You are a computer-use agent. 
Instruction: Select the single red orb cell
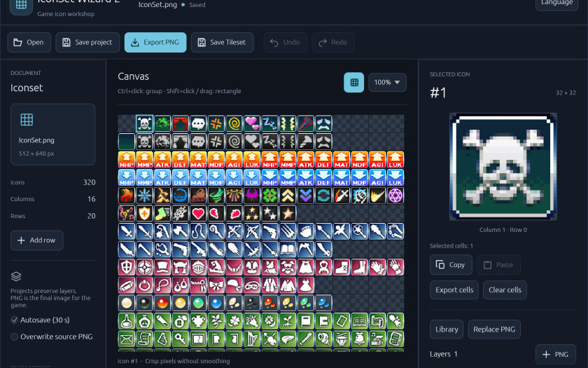[162, 304]
